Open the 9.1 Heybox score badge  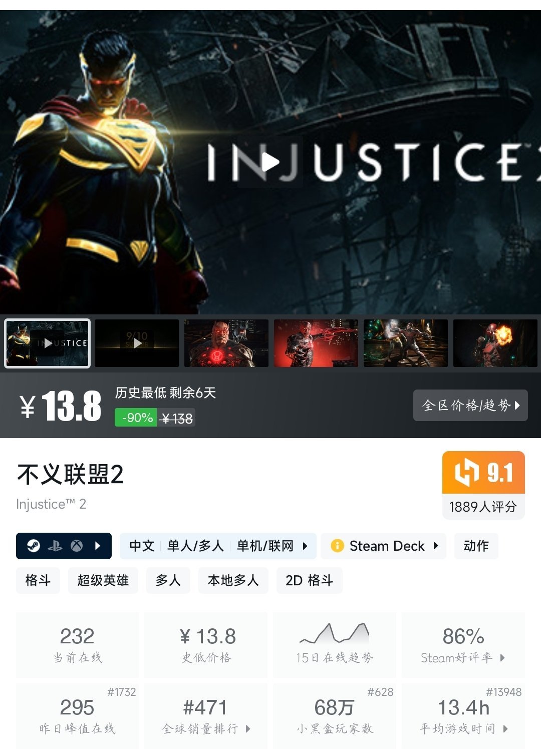click(x=483, y=473)
